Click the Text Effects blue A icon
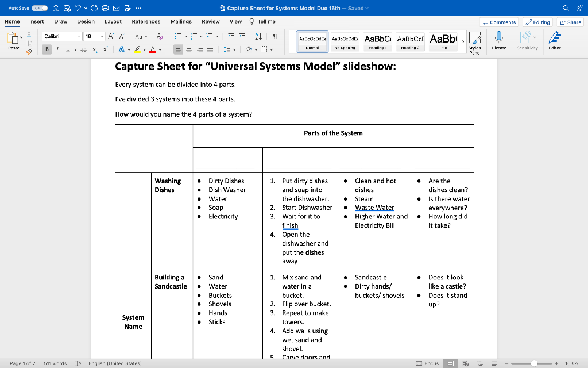Image resolution: width=588 pixels, height=368 pixels. pyautogui.click(x=122, y=49)
